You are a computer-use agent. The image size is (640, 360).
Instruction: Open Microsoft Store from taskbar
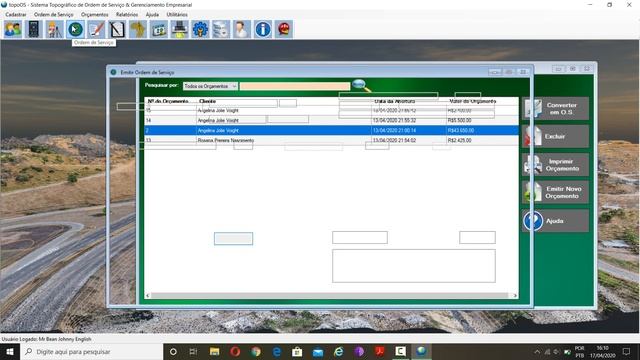click(x=297, y=351)
